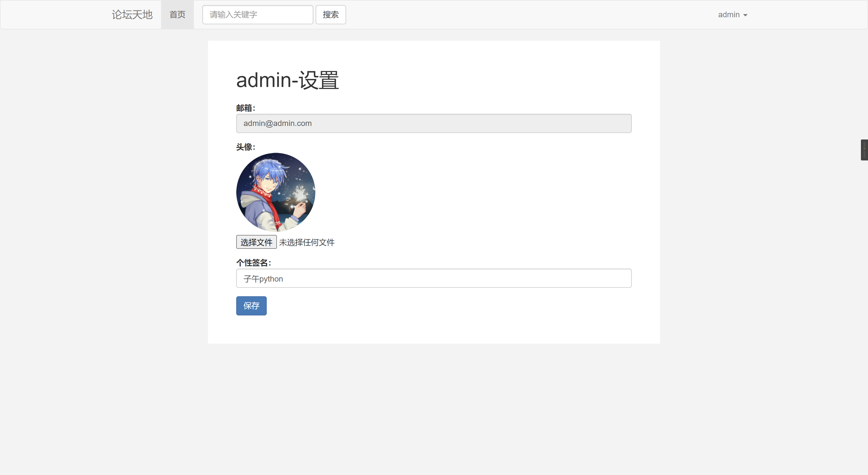Click the 选择文件 file button
This screenshot has width=868, height=475.
click(x=257, y=242)
